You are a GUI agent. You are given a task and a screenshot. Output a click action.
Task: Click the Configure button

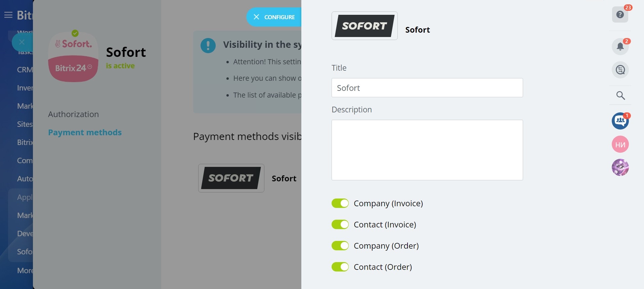[x=274, y=17]
